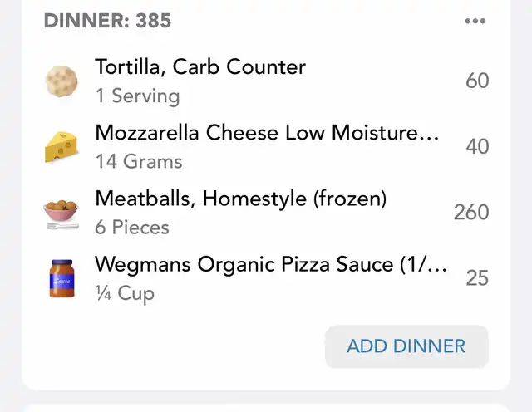Tap the tortilla food icon

(x=62, y=81)
